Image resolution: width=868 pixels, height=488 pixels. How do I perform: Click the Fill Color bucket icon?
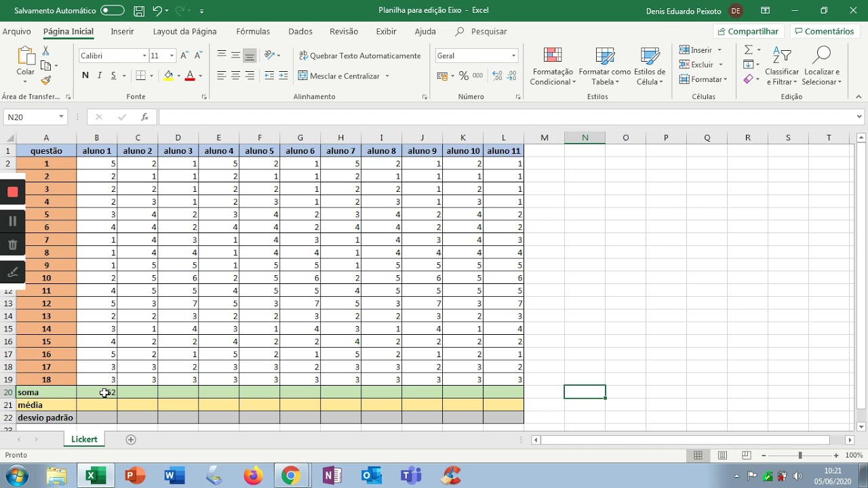168,76
